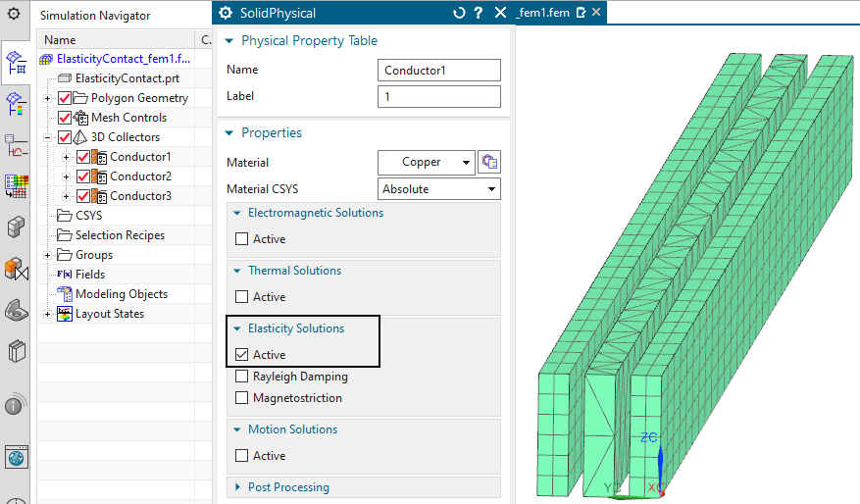Hide Conductor2 using its red checkbox
Screen dimensions: 860x504
82,176
